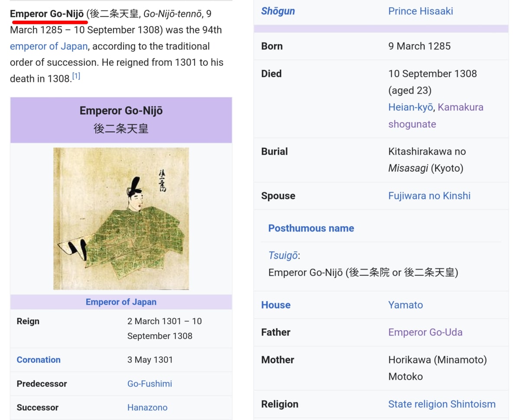This screenshot has width=520, height=420.
Task: Open the House link
Action: click(276, 305)
